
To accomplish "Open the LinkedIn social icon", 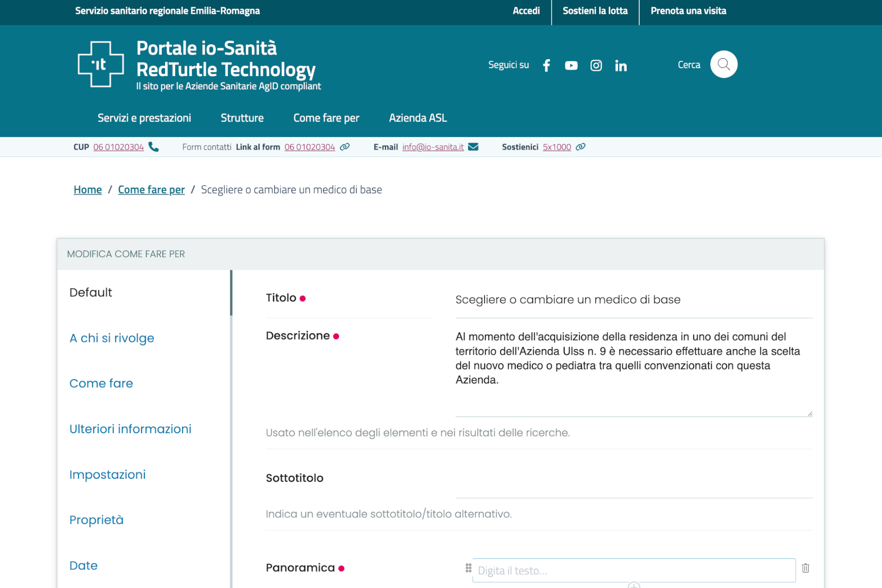I will [x=621, y=65].
